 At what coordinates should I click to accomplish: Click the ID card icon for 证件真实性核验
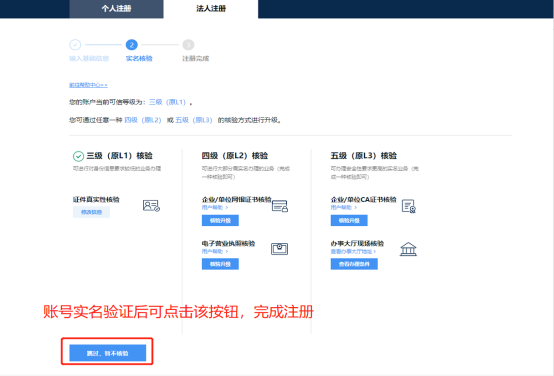[x=151, y=205]
